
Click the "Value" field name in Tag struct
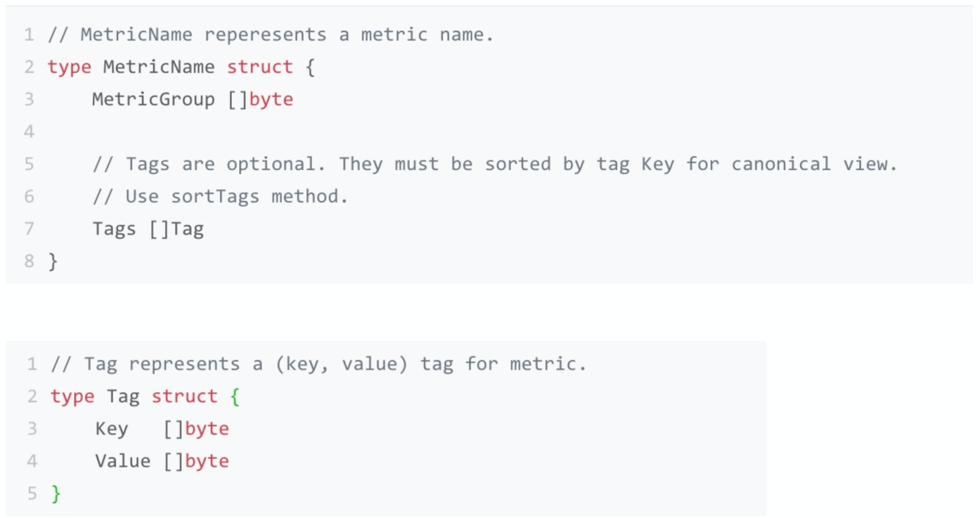click(123, 461)
